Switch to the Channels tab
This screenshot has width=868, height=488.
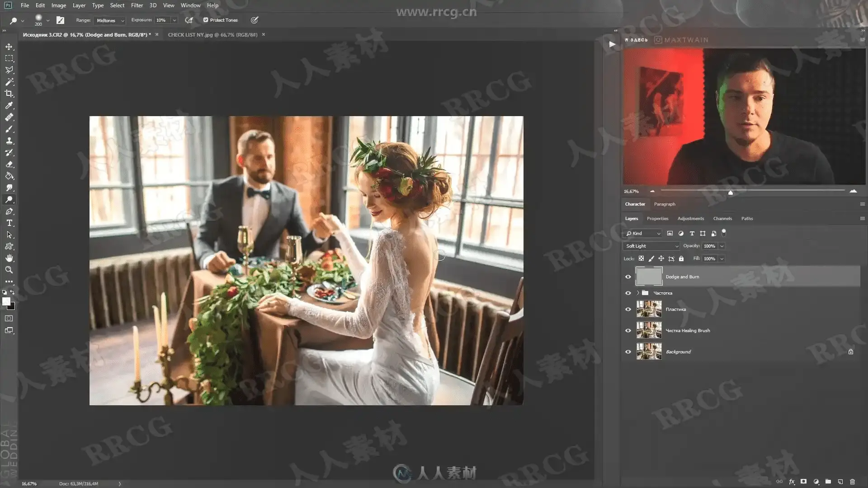click(722, 219)
